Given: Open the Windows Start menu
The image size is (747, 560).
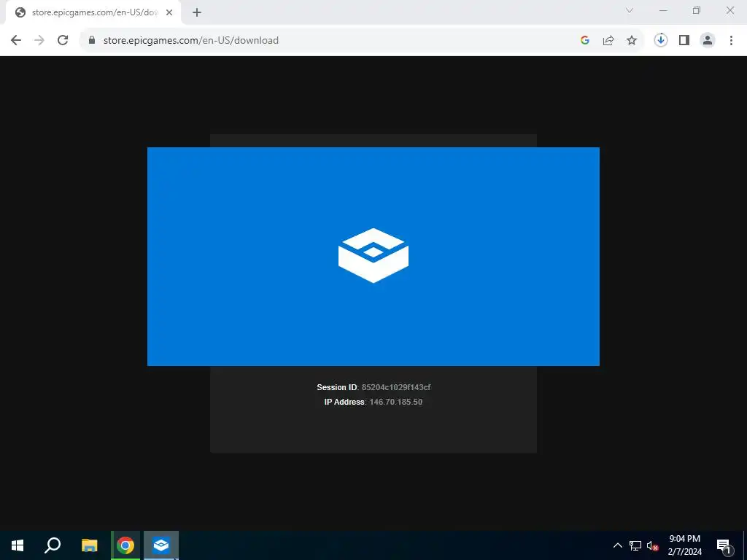Looking at the screenshot, I should click(18, 545).
